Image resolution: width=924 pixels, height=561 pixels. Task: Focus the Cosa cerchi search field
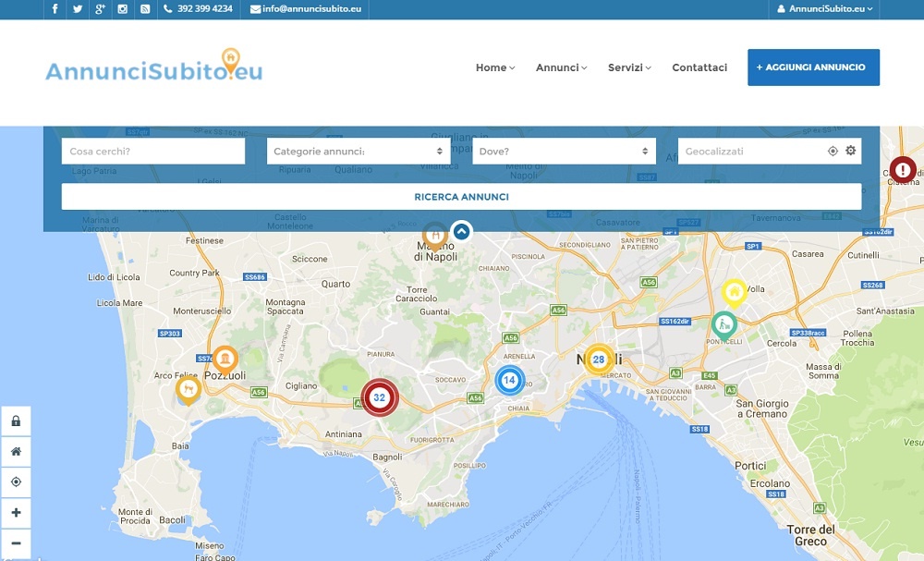153,152
